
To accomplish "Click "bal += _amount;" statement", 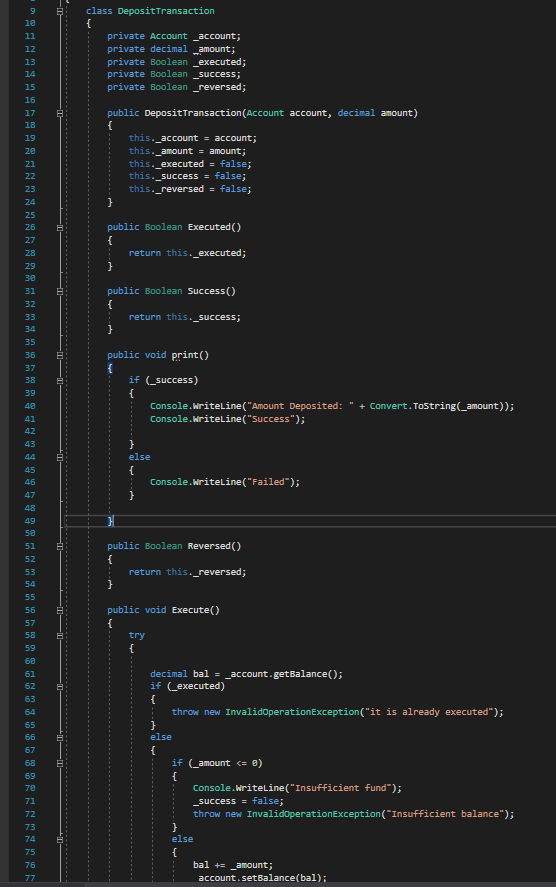I will [233, 866].
